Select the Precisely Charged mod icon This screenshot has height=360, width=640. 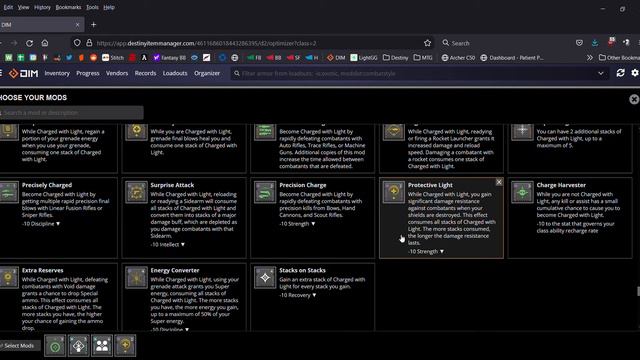(8, 193)
